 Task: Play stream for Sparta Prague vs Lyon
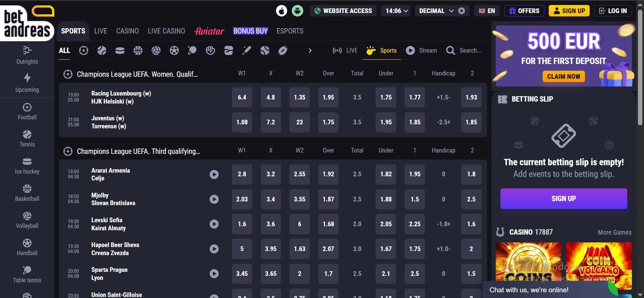point(214,274)
